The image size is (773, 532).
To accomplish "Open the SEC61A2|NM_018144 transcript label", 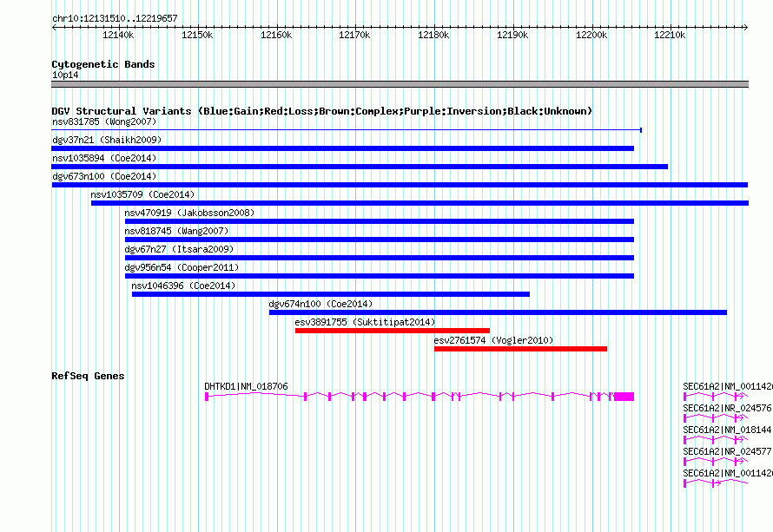I will [727, 430].
